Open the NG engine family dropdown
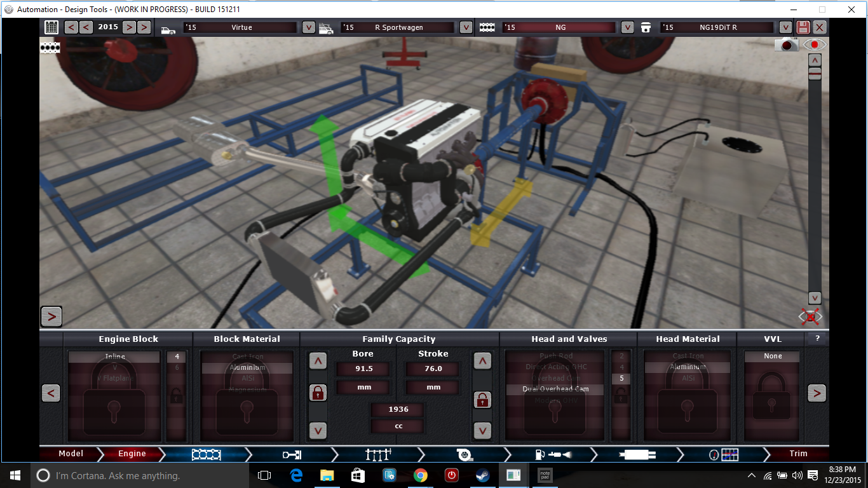868x488 pixels. coord(627,27)
